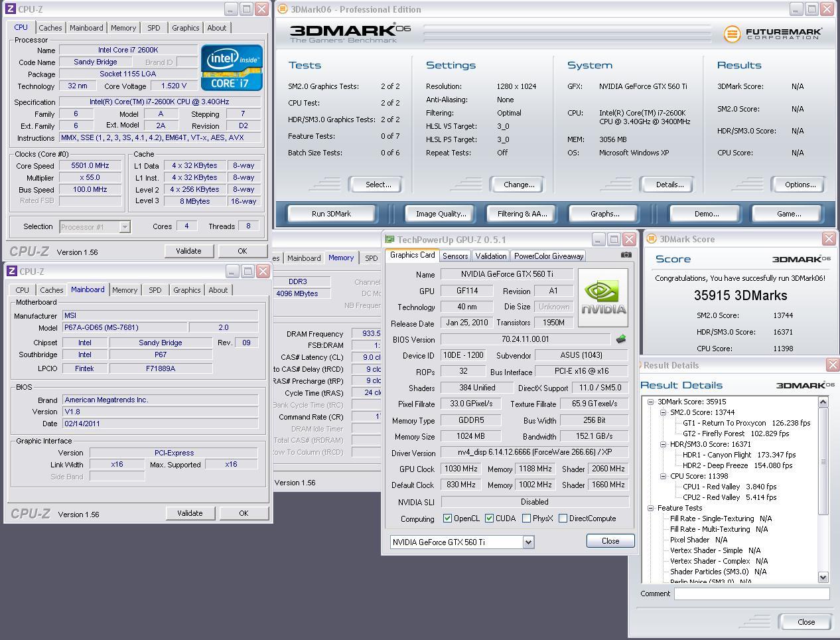Screen dimensions: 840x640
Task: Click the 3DMark06 title bar icon
Action: point(282,9)
